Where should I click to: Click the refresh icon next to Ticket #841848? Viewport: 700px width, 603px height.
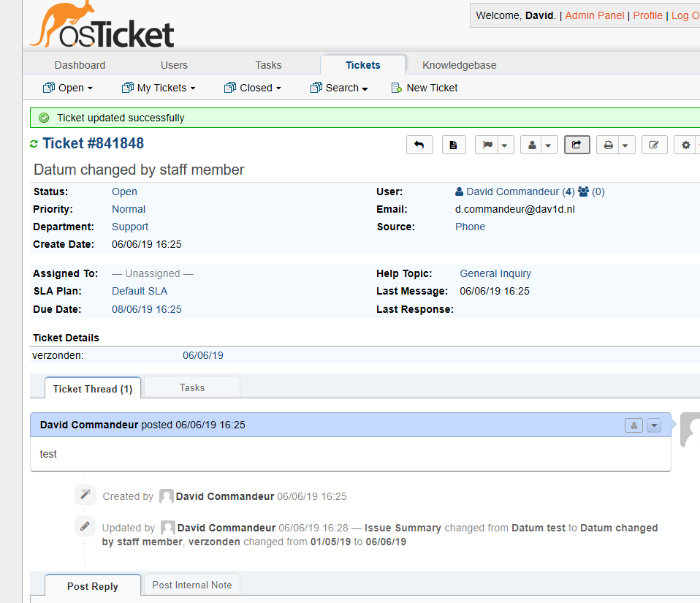(x=33, y=143)
